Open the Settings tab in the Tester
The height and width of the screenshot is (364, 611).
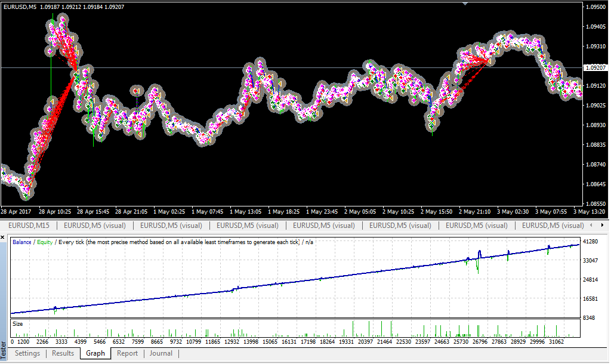pyautogui.click(x=27, y=353)
